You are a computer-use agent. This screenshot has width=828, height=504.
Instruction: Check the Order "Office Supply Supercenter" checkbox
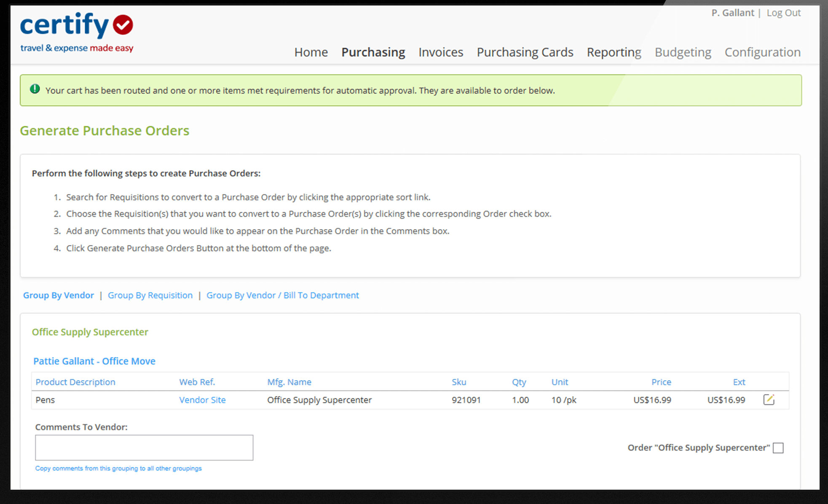tap(778, 448)
